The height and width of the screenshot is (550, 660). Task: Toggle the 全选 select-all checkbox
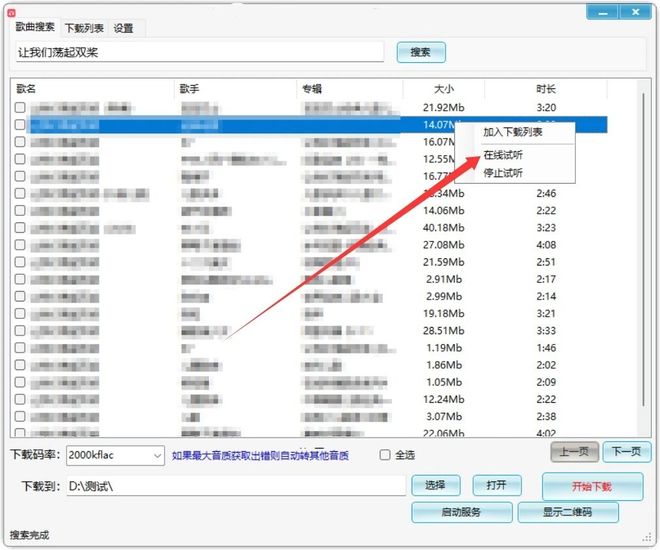(x=385, y=455)
